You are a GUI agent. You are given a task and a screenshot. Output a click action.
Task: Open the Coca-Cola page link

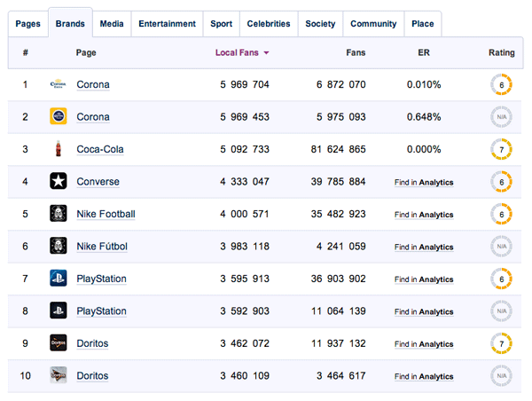(100, 149)
